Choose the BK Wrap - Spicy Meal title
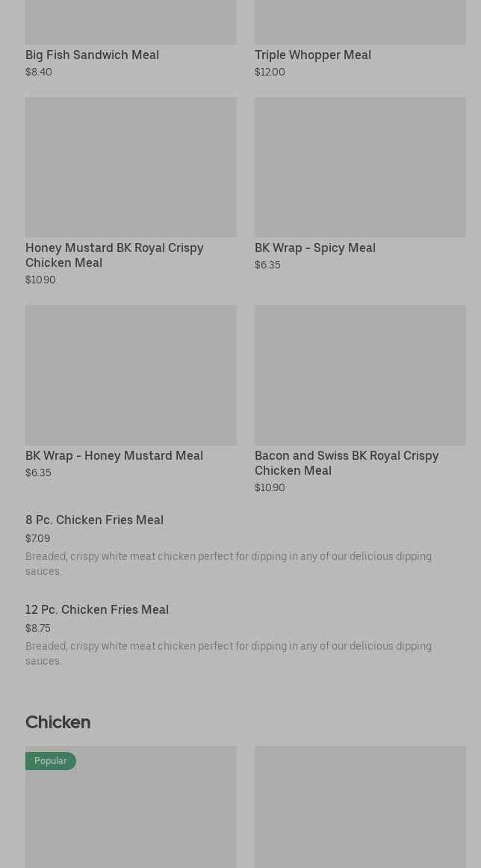The image size is (481, 868). click(314, 248)
